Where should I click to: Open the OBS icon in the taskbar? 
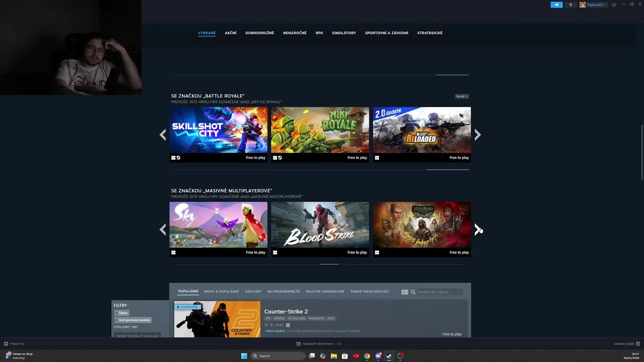[400, 356]
